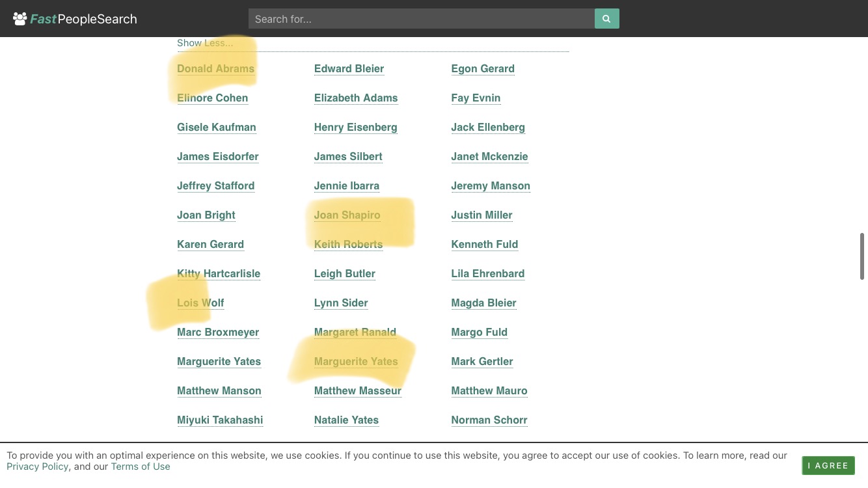Open the Terms of Use link
The height and width of the screenshot is (488, 868).
coord(140,467)
